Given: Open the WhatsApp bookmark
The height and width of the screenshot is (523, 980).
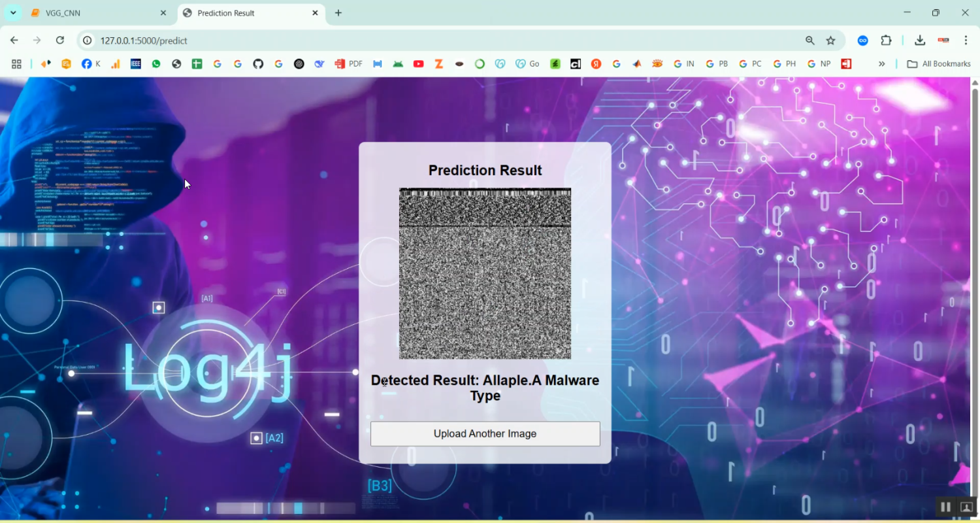Looking at the screenshot, I should (156, 63).
